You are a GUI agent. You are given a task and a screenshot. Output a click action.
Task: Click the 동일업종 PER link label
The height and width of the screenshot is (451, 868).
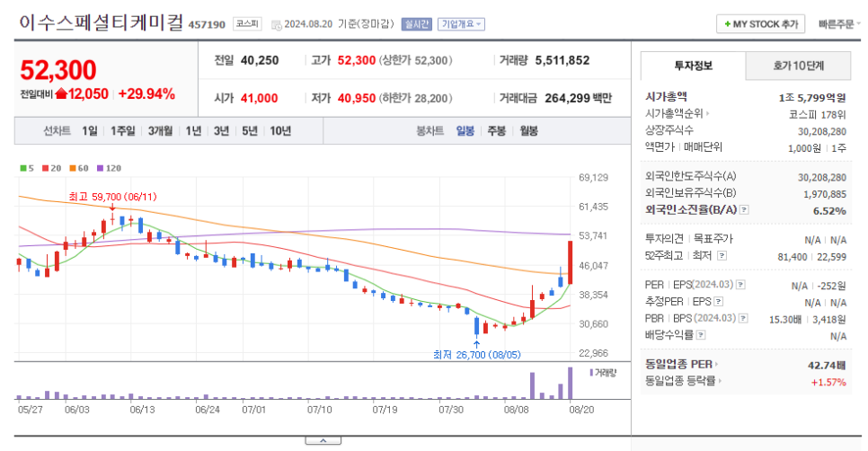pyautogui.click(x=678, y=364)
